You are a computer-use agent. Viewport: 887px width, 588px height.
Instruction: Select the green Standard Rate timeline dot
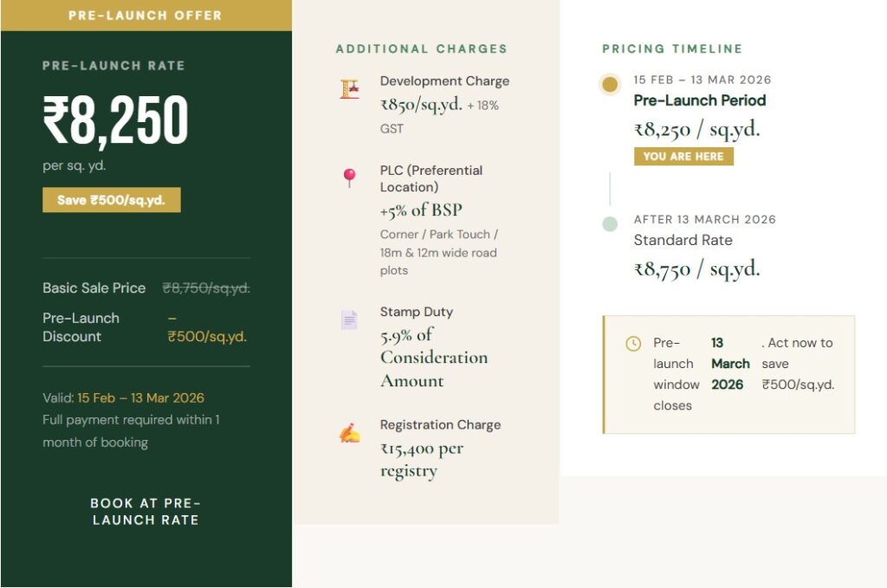pos(610,224)
